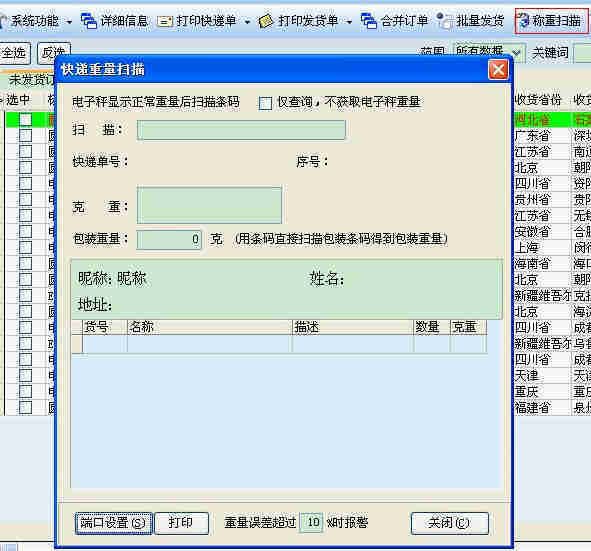Open the 打印快递单 dropdown arrow
591x551 pixels.
[x=247, y=22]
